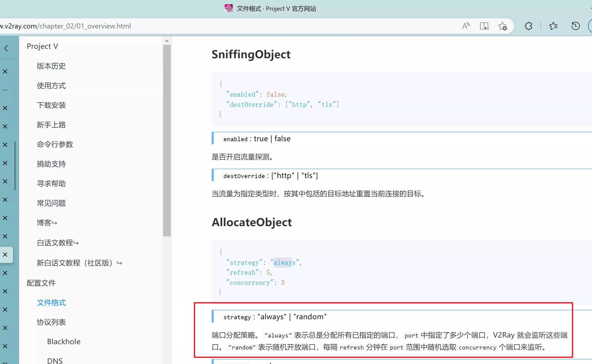Open the immersive reader translate icon

pos(484,26)
